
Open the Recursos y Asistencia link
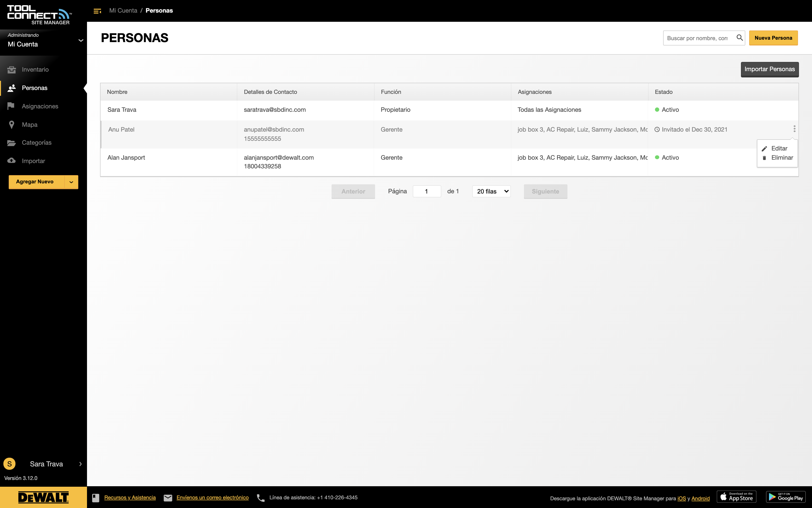(130, 498)
